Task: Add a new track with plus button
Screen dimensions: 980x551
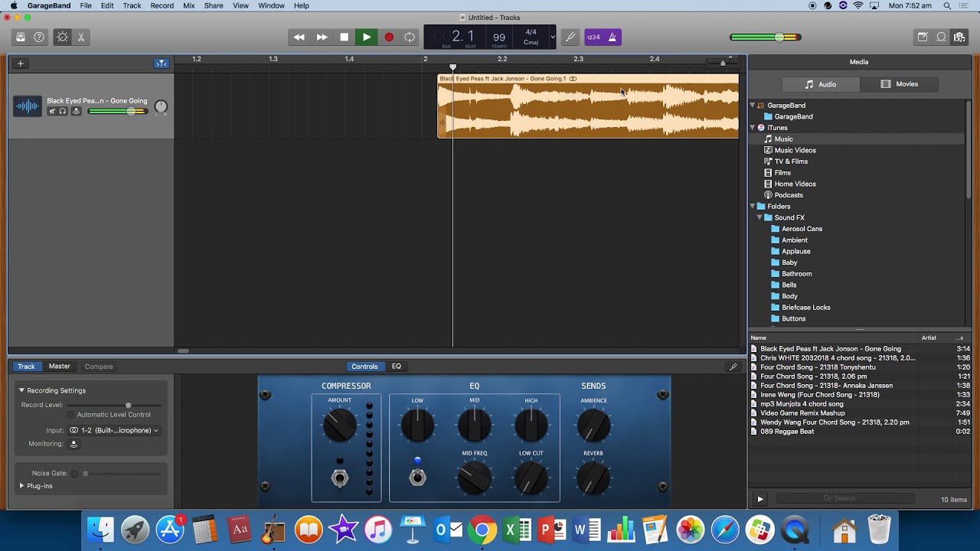Action: coord(21,64)
